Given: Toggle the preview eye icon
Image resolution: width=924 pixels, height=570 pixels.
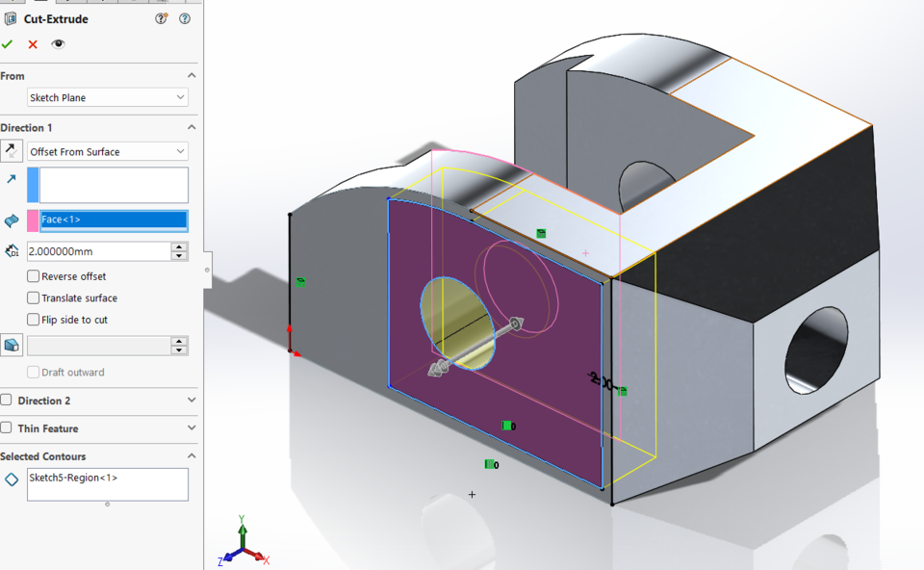Looking at the screenshot, I should (57, 43).
